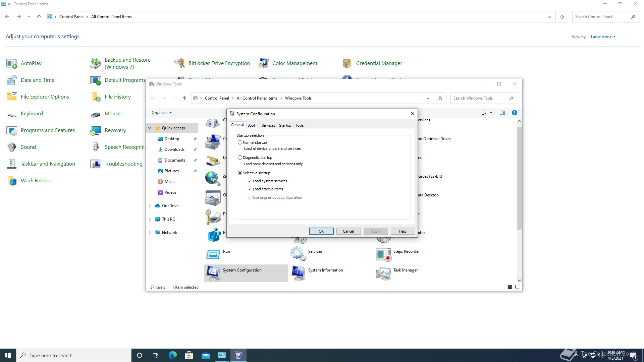The width and height of the screenshot is (644, 362).
Task: Open Mail app from taskbar
Action: coord(205,355)
